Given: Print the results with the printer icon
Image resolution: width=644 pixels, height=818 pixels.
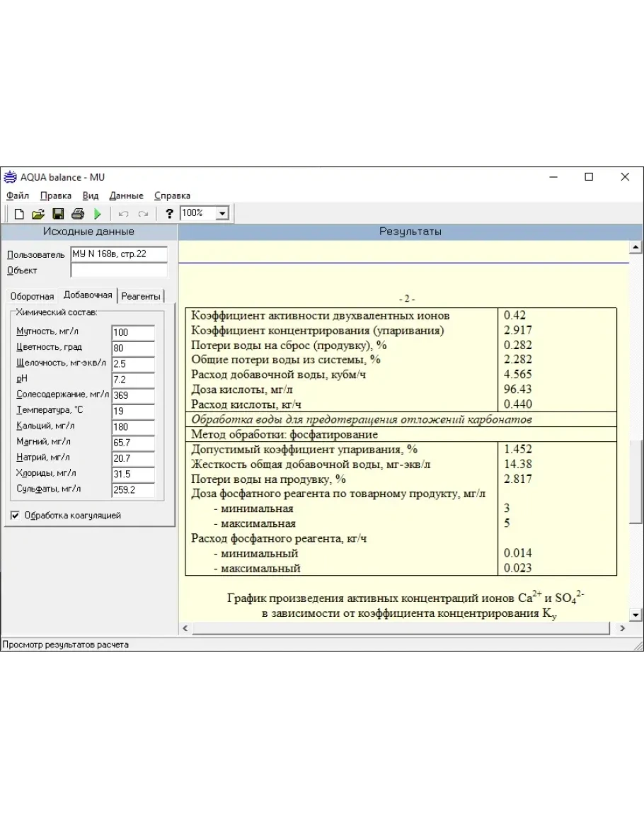Looking at the screenshot, I should click(x=77, y=214).
